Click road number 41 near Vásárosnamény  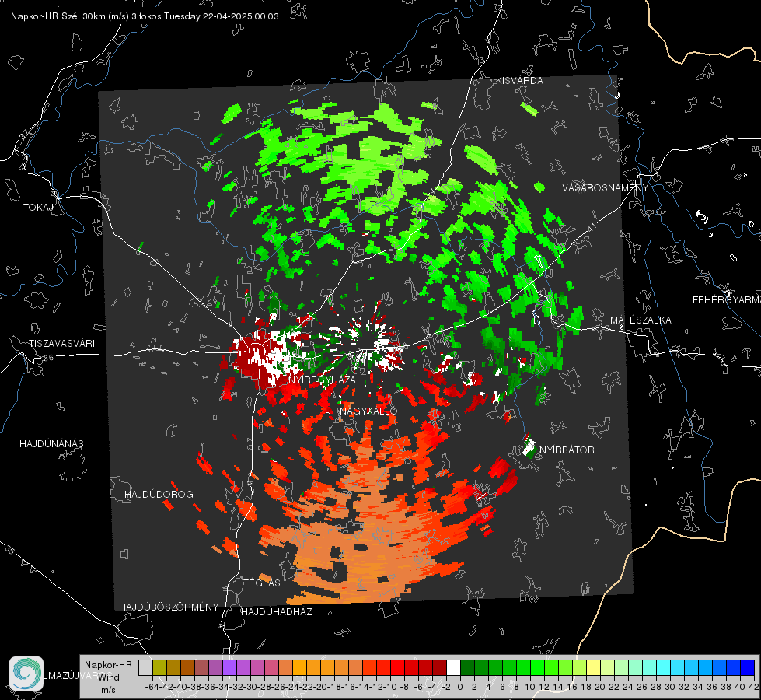pos(591,228)
